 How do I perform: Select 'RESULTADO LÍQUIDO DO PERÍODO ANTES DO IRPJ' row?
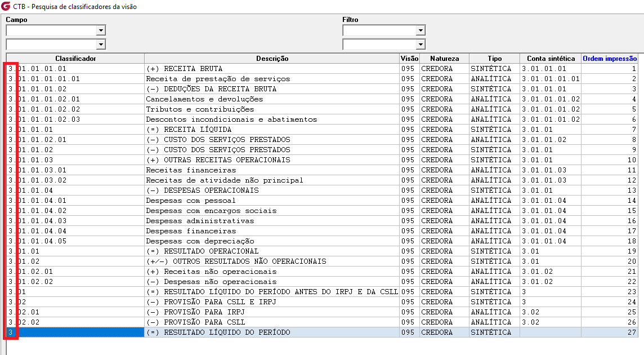(x=322, y=292)
